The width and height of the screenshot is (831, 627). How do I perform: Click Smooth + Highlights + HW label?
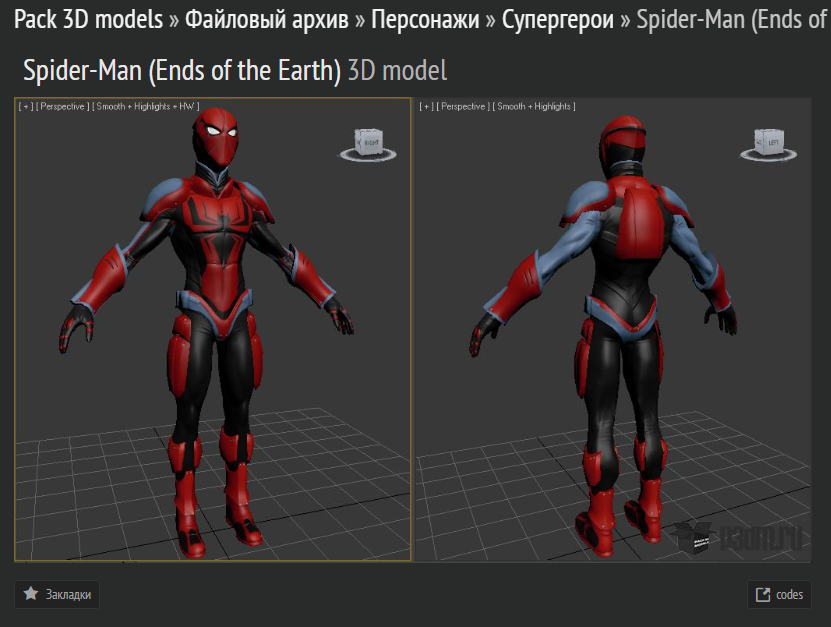146,107
